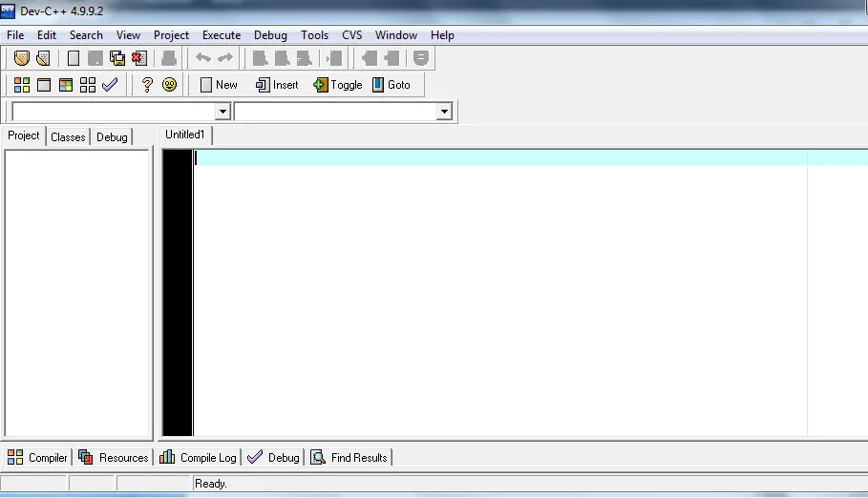Click the Goto bookmark button
Image resolution: width=868 pixels, height=498 pixels.
click(x=392, y=85)
